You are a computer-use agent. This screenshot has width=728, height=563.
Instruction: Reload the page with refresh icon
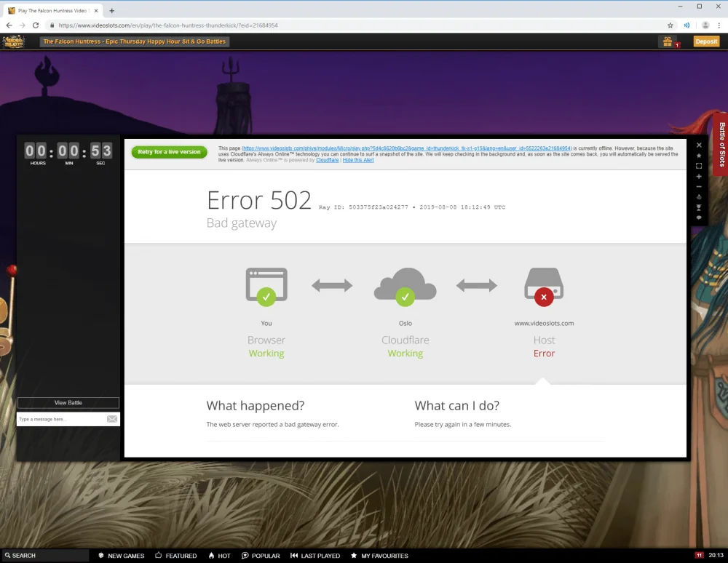click(36, 25)
